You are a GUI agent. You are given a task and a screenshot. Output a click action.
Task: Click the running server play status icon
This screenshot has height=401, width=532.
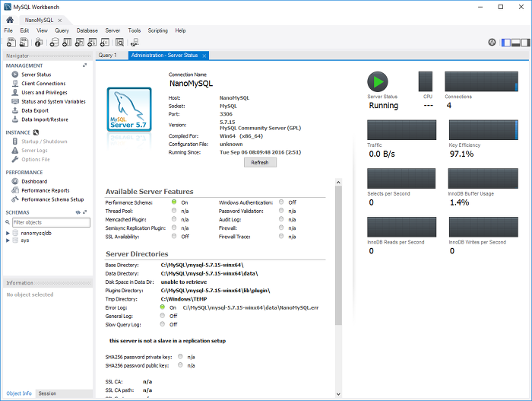click(x=378, y=82)
